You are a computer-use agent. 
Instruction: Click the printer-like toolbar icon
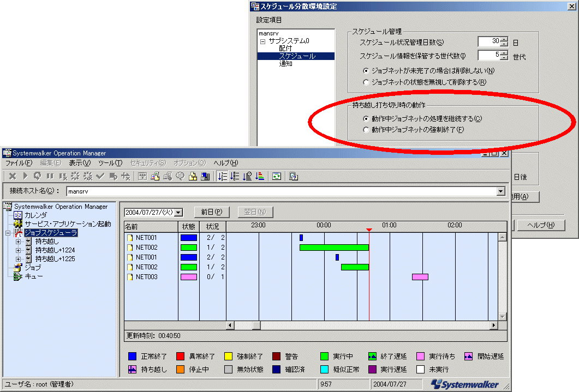tap(168, 176)
